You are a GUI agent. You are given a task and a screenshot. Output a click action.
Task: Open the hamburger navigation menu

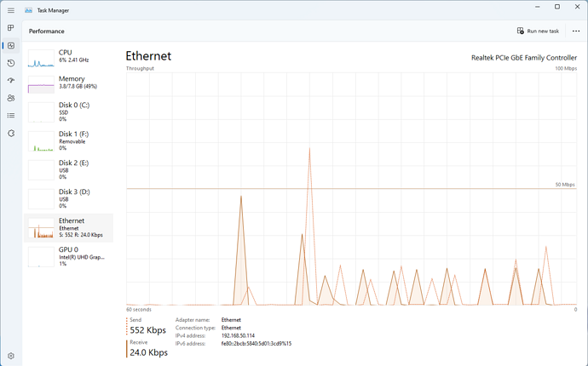pyautogui.click(x=11, y=9)
